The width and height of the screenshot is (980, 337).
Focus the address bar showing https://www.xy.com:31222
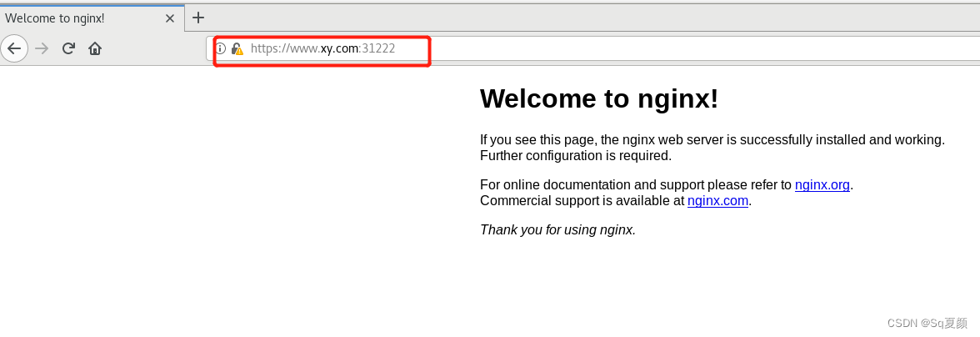coord(592,48)
